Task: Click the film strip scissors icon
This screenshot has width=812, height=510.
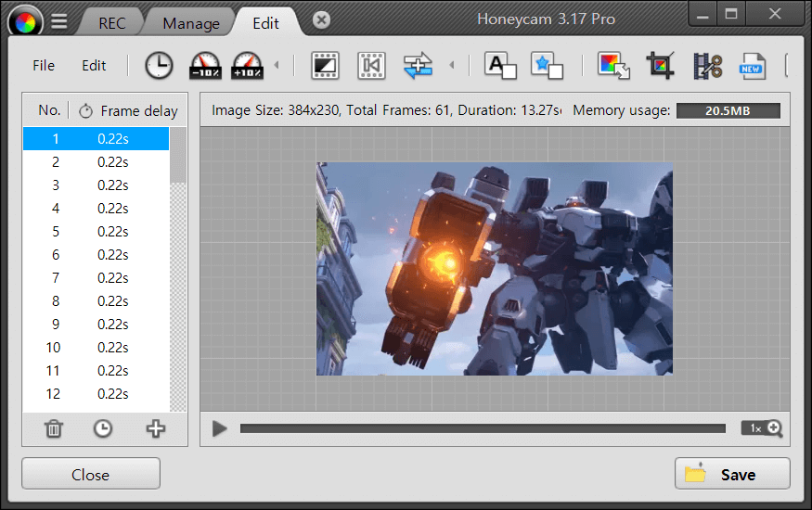Action: (707, 66)
